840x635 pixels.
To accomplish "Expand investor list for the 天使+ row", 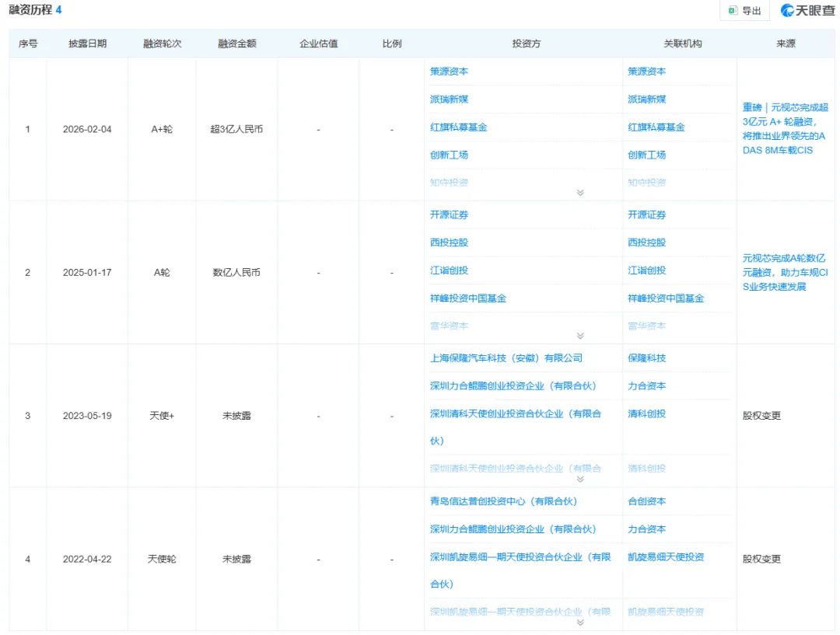I will click(x=580, y=480).
